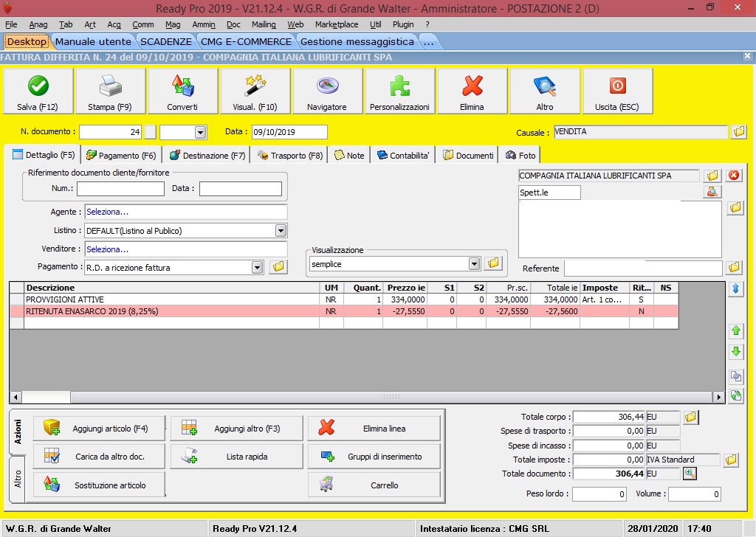
Task: Click the Carrello button
Action: (374, 485)
